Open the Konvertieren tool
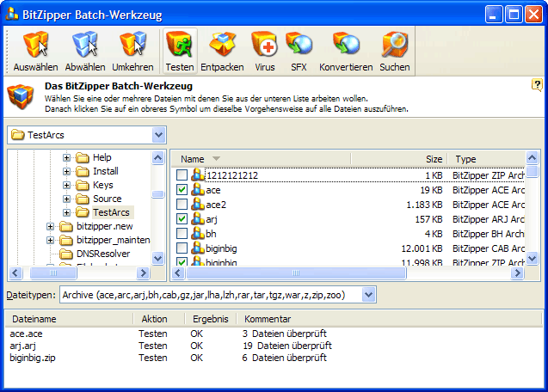This screenshot has width=548, height=392. 346,51
